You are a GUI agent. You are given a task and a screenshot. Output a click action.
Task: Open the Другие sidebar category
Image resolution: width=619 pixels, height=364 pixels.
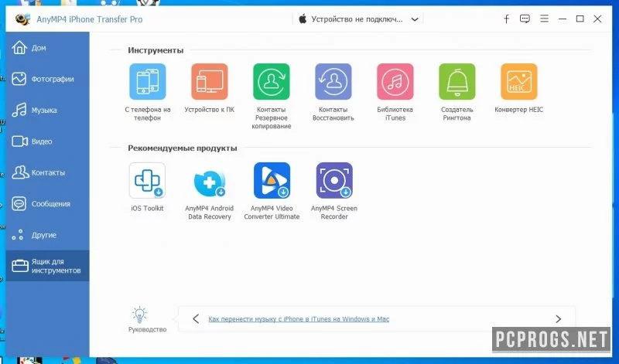47,235
